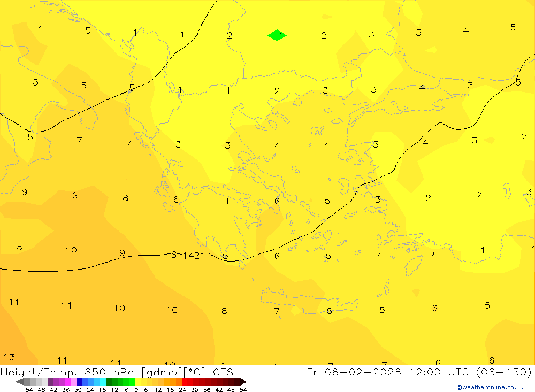
Task: Select the 142 contour height label
Action: point(191,256)
